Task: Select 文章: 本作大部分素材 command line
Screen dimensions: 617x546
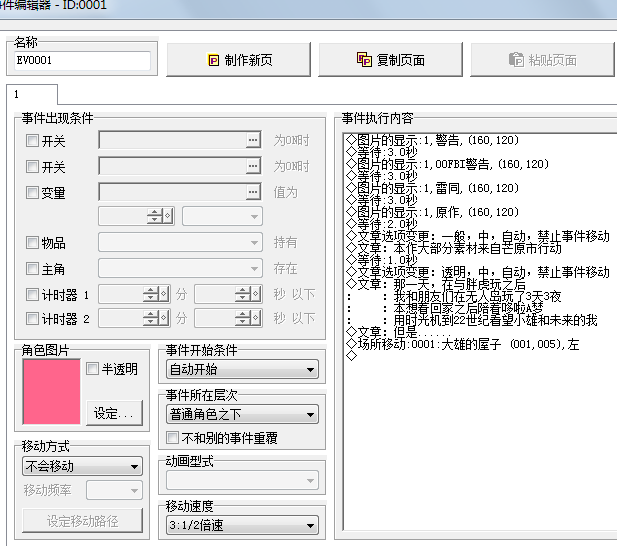Action: pyautogui.click(x=453, y=248)
